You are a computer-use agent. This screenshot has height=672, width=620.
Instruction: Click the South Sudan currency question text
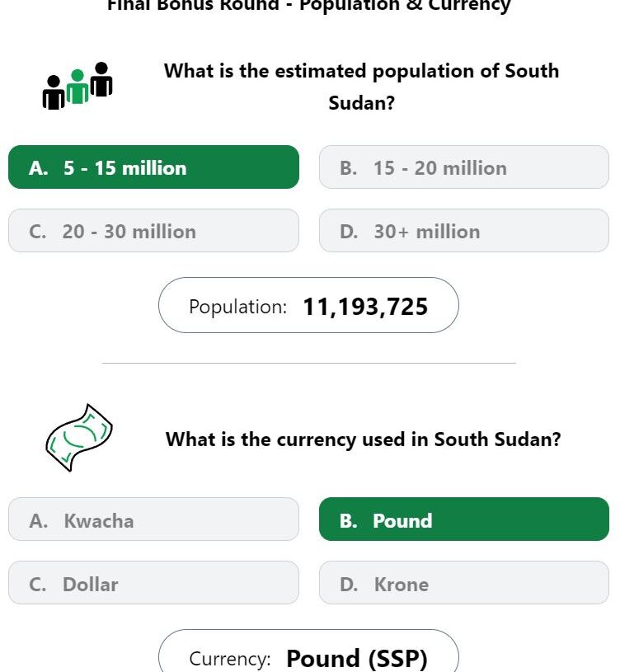tap(364, 439)
